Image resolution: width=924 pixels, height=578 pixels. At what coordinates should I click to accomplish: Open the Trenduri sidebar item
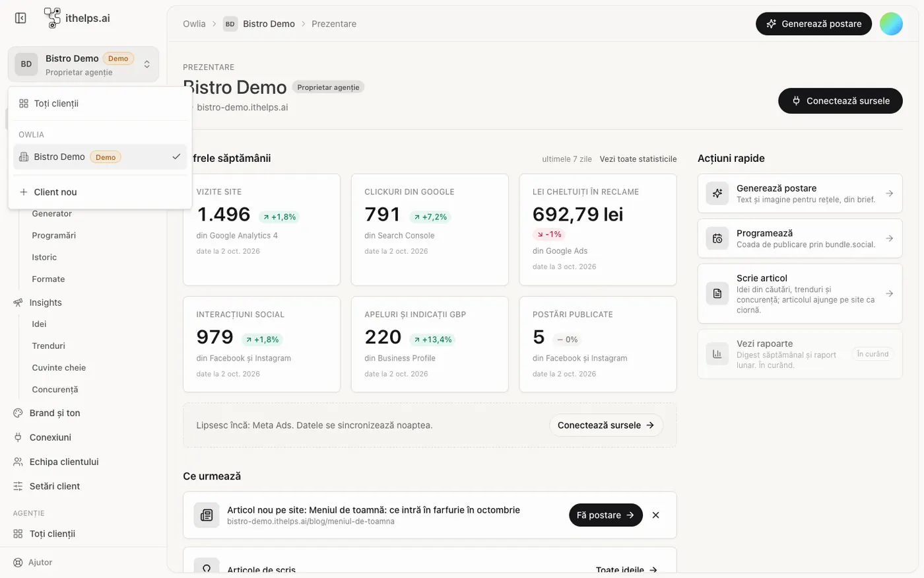tap(49, 345)
